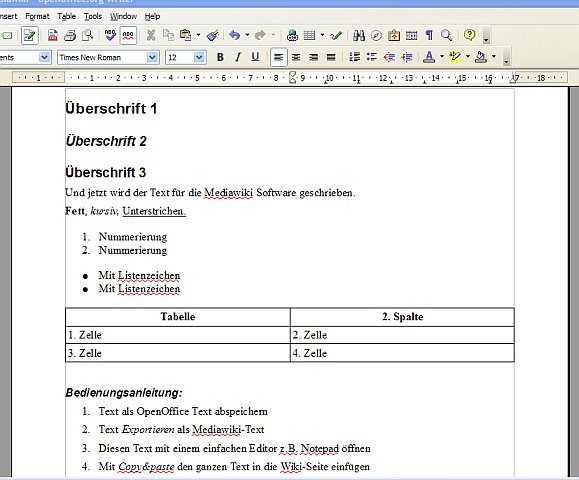
Task: Click the 'Bedienungsanleitung:' heading text
Action: pos(124,392)
